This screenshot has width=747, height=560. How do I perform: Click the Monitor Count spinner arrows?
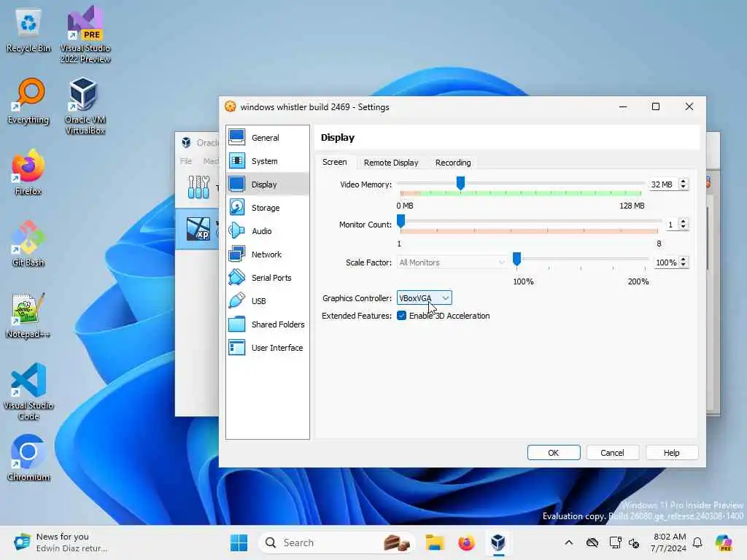pyautogui.click(x=683, y=224)
